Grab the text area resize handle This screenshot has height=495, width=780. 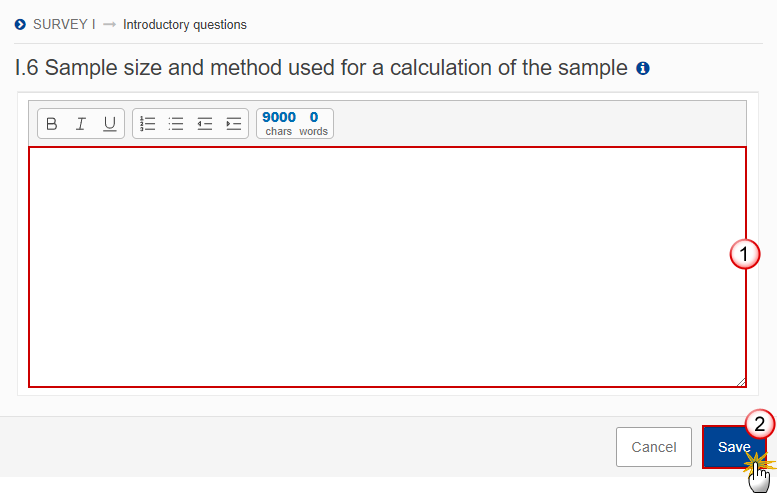[741, 382]
